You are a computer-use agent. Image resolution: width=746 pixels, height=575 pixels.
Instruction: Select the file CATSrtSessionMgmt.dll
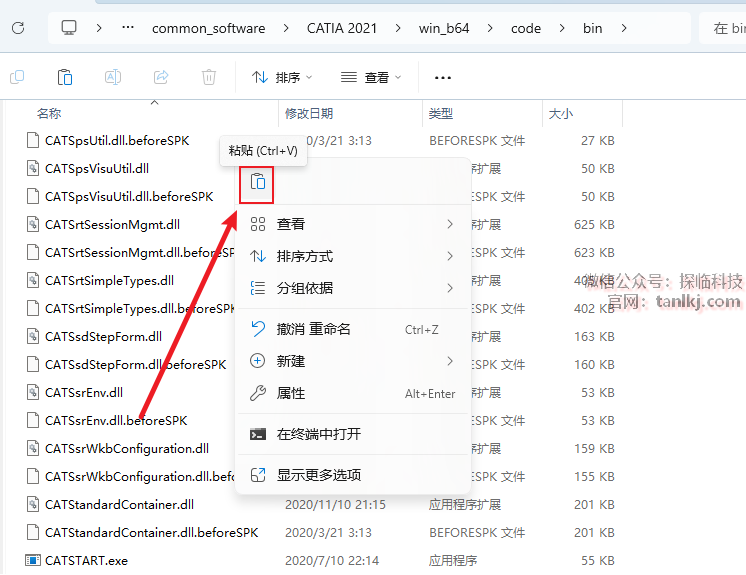pos(112,224)
